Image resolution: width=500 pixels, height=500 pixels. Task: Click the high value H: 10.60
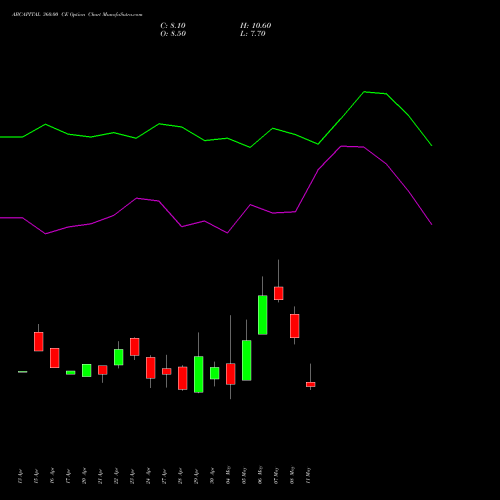[x=255, y=26]
